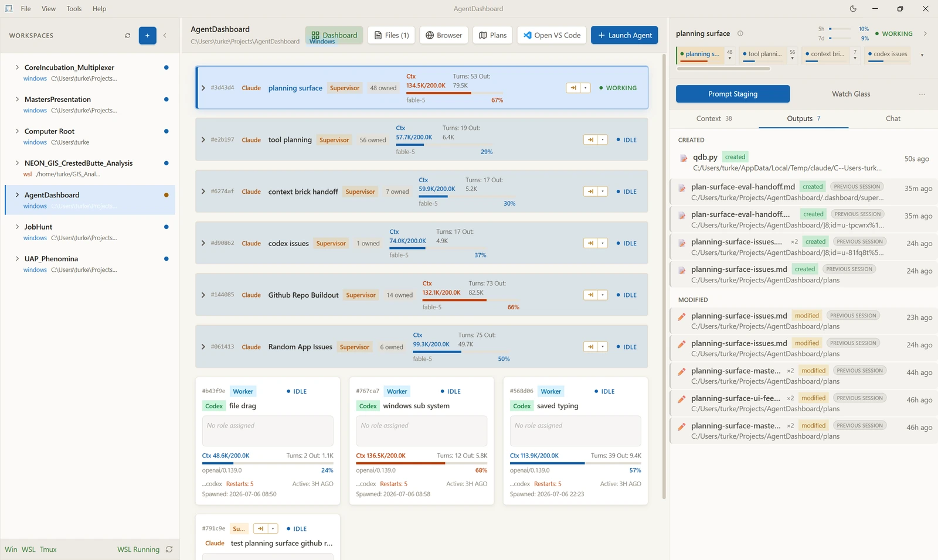Click the agent tabs horizontal scrollbar
The height and width of the screenshot is (560, 938).
coord(723,69)
